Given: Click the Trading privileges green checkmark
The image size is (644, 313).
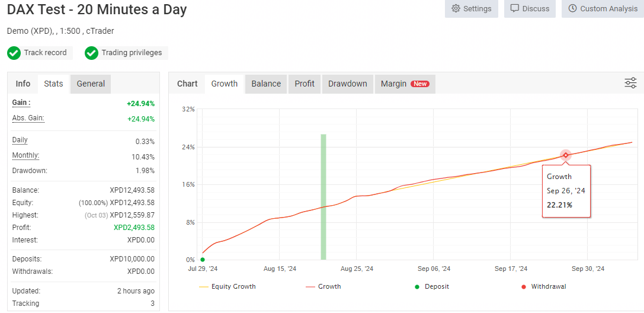Looking at the screenshot, I should pos(91,53).
